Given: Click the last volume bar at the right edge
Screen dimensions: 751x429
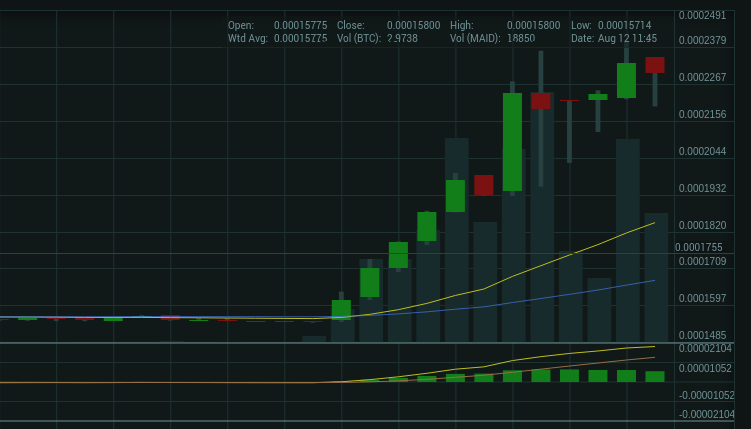Looking at the screenshot, I should click(x=656, y=278).
